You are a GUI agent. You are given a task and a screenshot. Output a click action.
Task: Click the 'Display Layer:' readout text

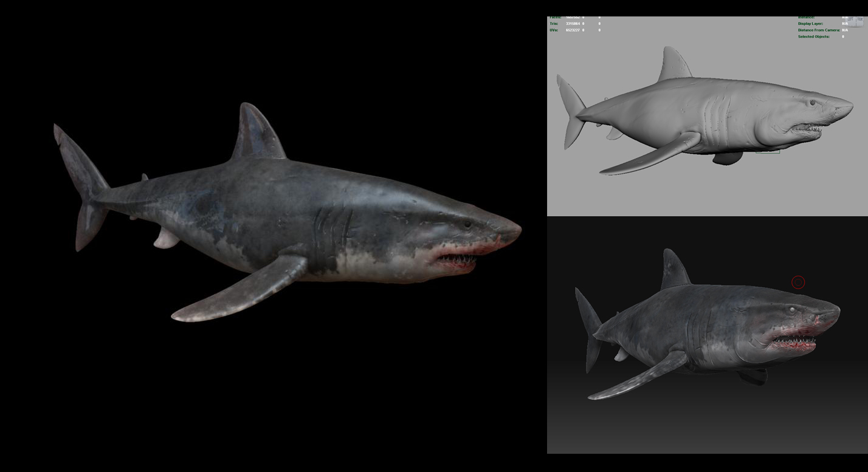pos(810,24)
